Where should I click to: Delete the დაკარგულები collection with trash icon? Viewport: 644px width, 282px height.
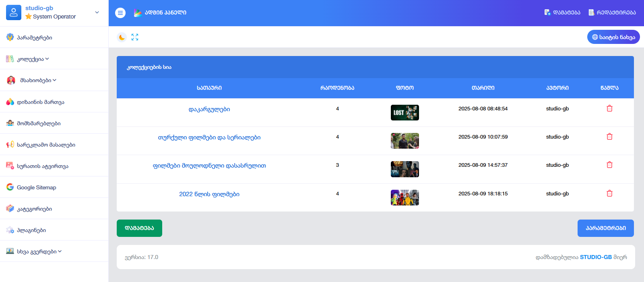609,108
